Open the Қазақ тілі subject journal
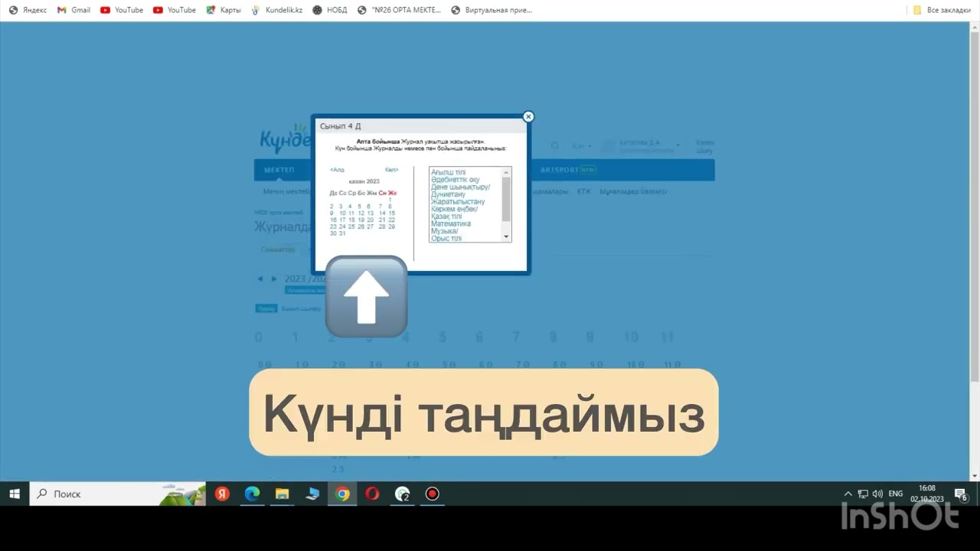 (x=446, y=217)
